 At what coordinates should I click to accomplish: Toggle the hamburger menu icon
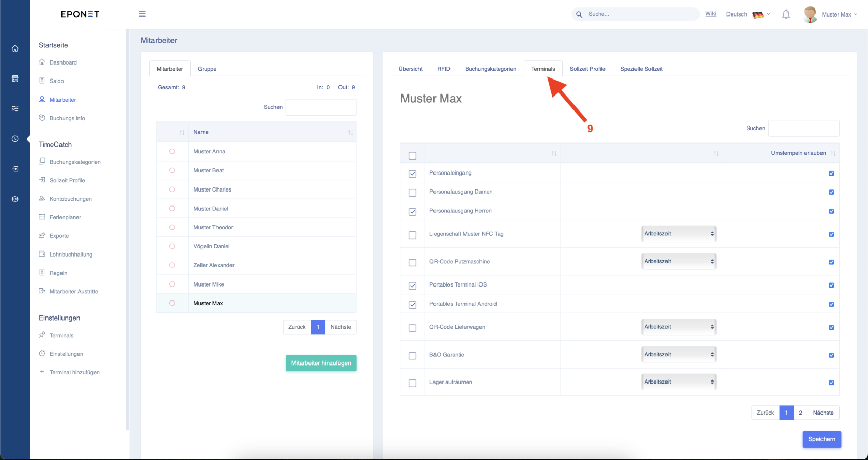click(142, 14)
